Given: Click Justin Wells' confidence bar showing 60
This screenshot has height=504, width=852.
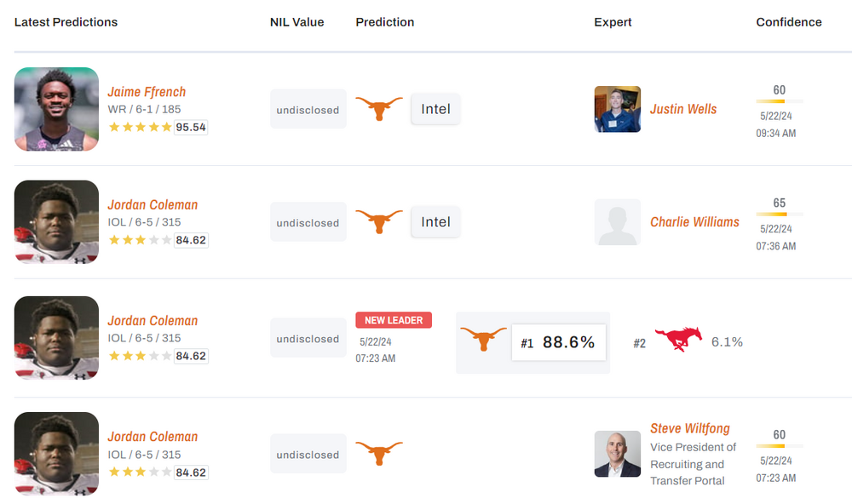Looking at the screenshot, I should pos(780,101).
